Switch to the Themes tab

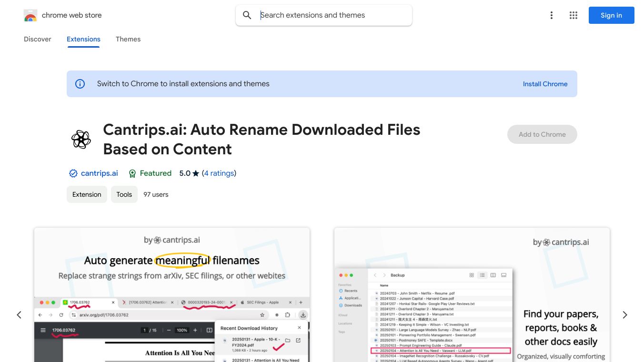128,39
